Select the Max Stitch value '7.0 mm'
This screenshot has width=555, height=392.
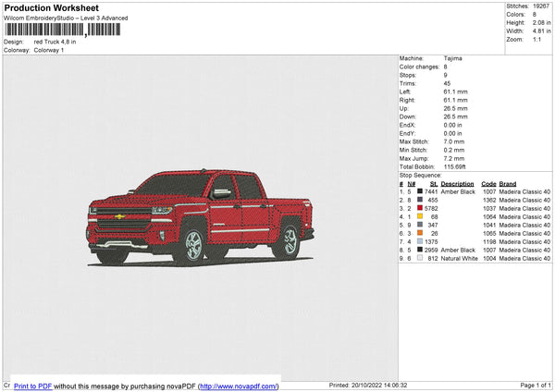click(454, 141)
